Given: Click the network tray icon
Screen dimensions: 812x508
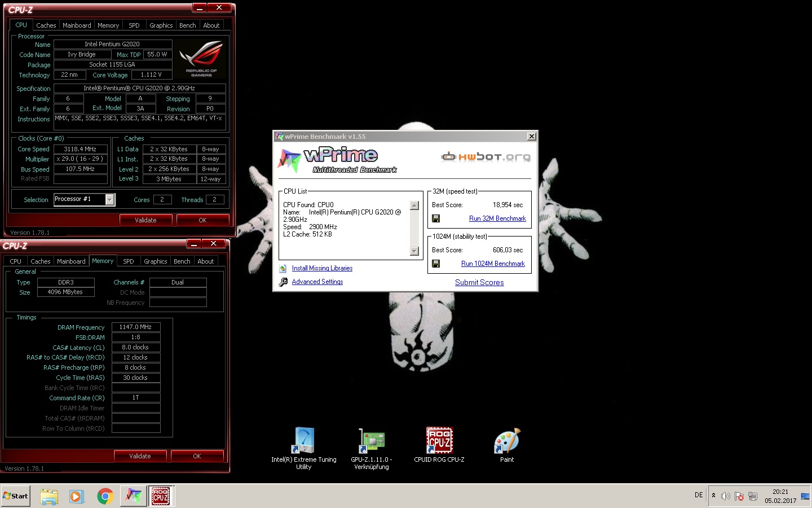Looking at the screenshot, I should pos(753,496).
